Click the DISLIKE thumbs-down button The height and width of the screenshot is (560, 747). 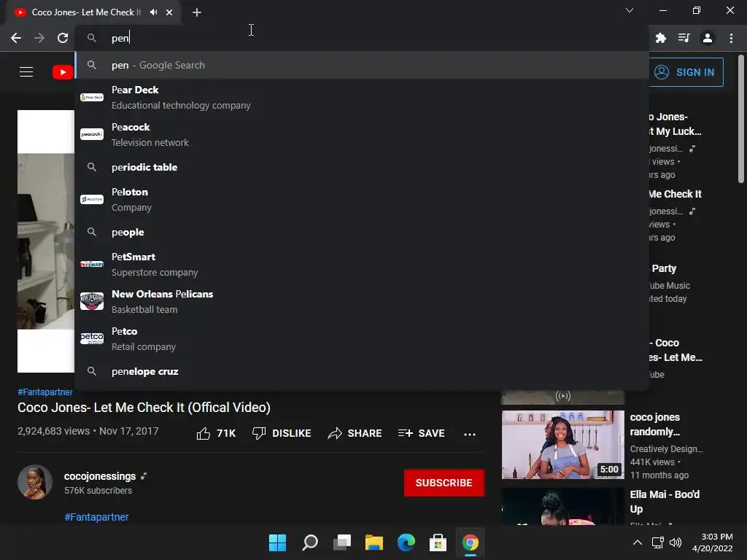click(x=282, y=433)
